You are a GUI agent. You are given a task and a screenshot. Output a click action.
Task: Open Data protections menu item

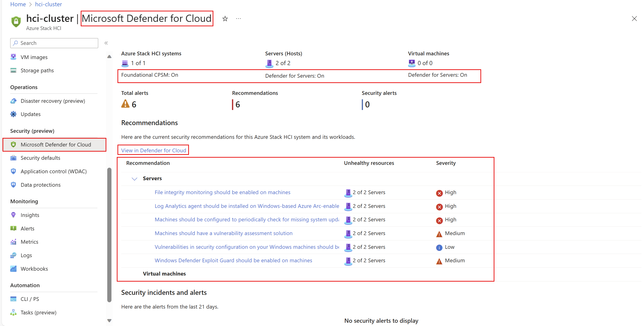tap(40, 185)
